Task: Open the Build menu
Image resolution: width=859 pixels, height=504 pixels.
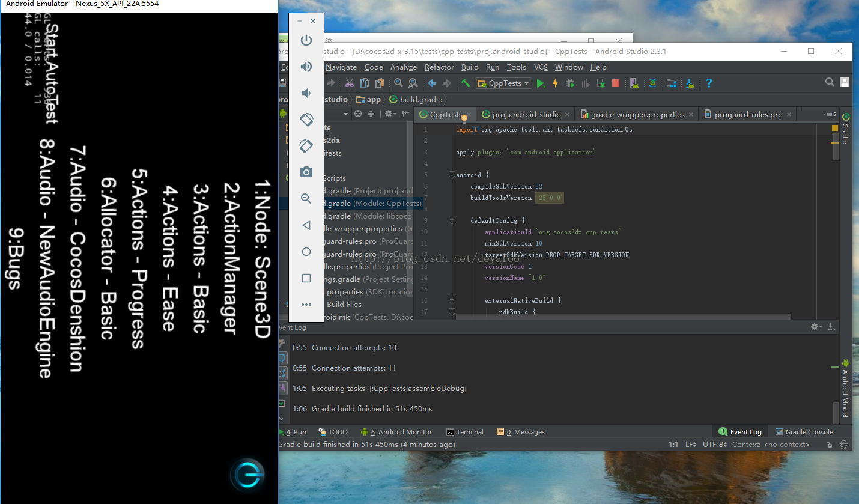Action: (470, 67)
